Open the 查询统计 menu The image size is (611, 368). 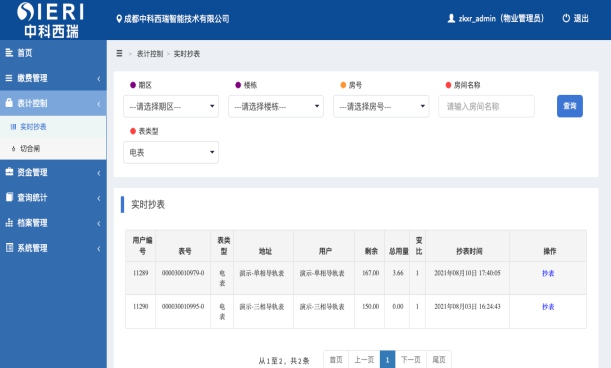(53, 197)
